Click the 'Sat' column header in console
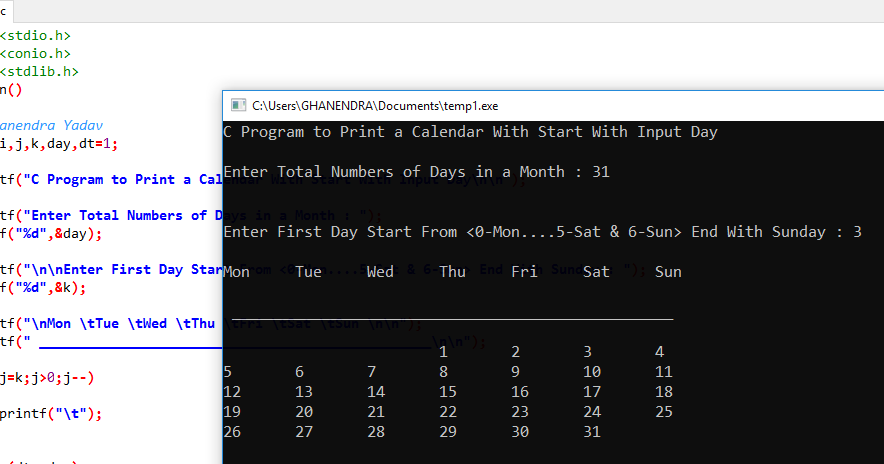 pos(596,272)
